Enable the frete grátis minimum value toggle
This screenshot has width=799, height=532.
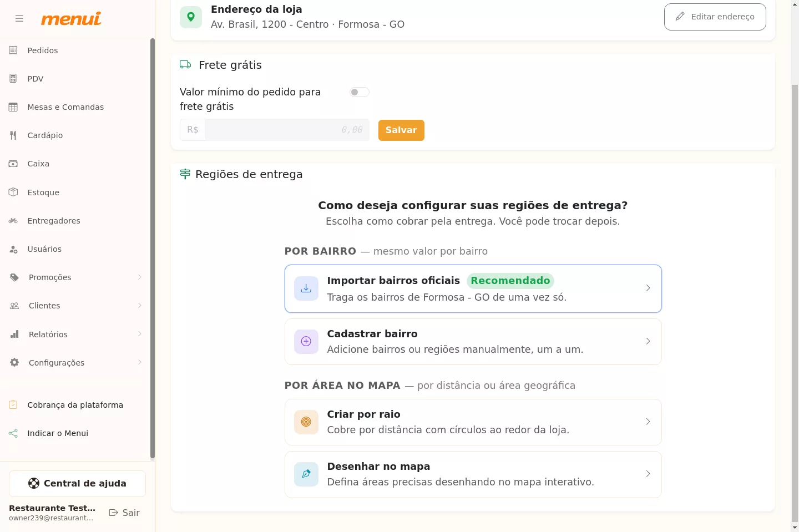point(360,92)
